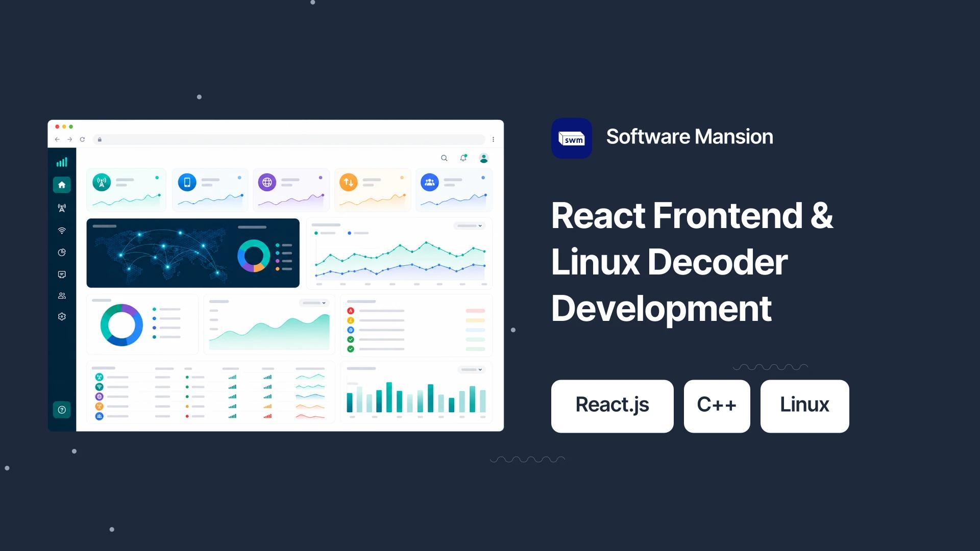
Task: Click the Software Mansion company name
Action: [690, 137]
